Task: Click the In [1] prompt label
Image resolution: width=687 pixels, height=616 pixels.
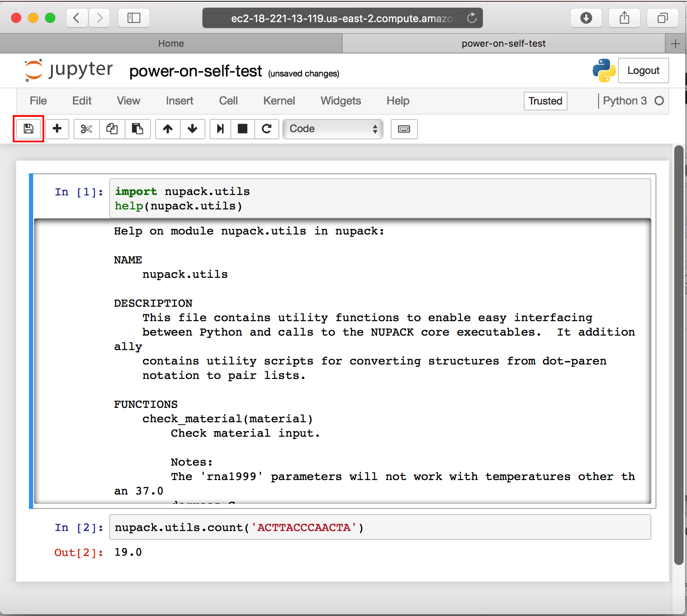Action: click(79, 192)
